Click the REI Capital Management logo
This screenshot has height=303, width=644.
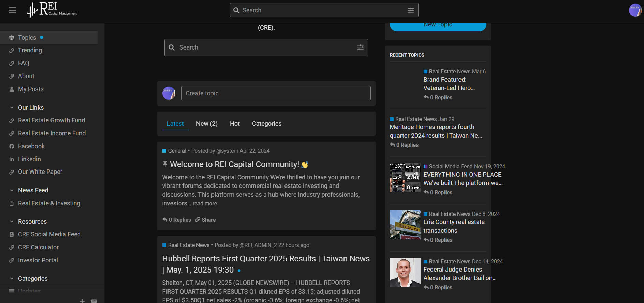52,10
